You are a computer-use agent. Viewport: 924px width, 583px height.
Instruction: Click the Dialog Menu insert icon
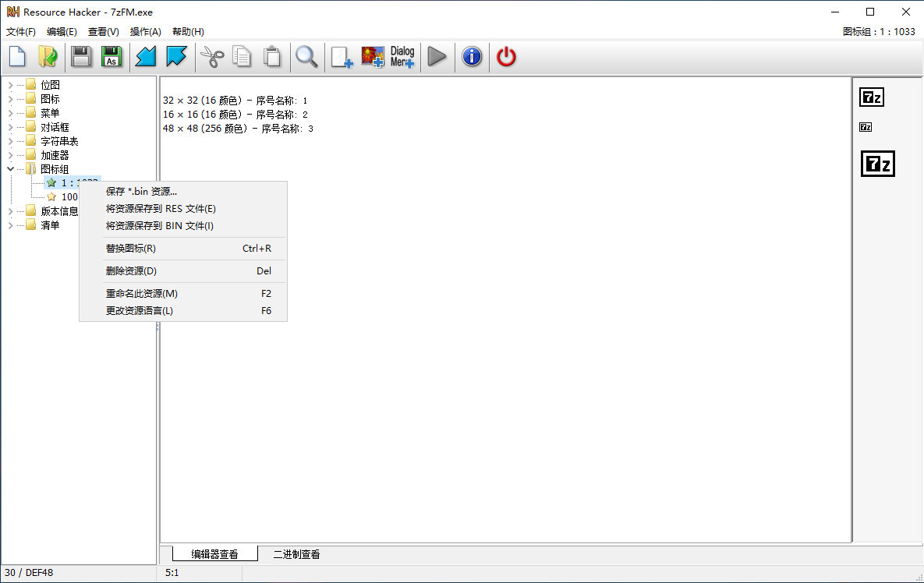coord(402,57)
